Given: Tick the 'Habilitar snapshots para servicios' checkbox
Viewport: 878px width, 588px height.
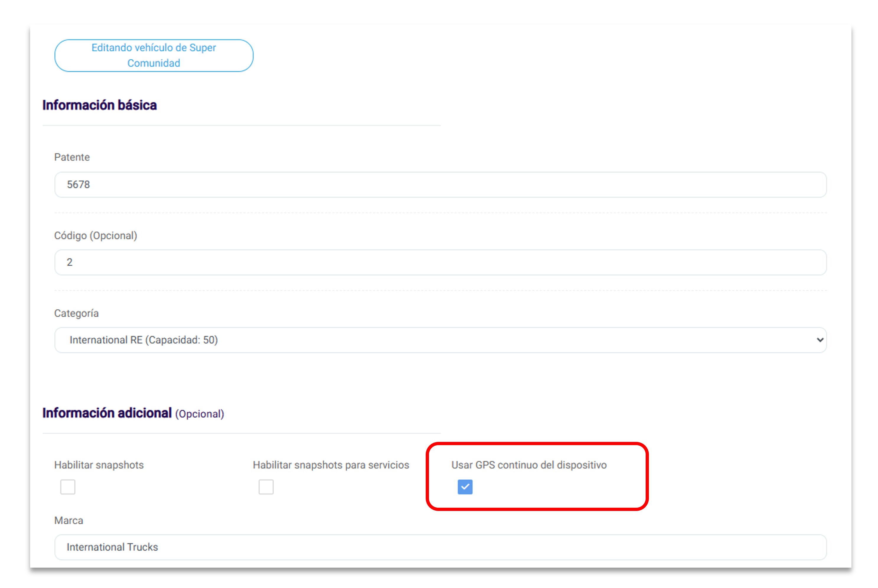Looking at the screenshot, I should (266, 487).
